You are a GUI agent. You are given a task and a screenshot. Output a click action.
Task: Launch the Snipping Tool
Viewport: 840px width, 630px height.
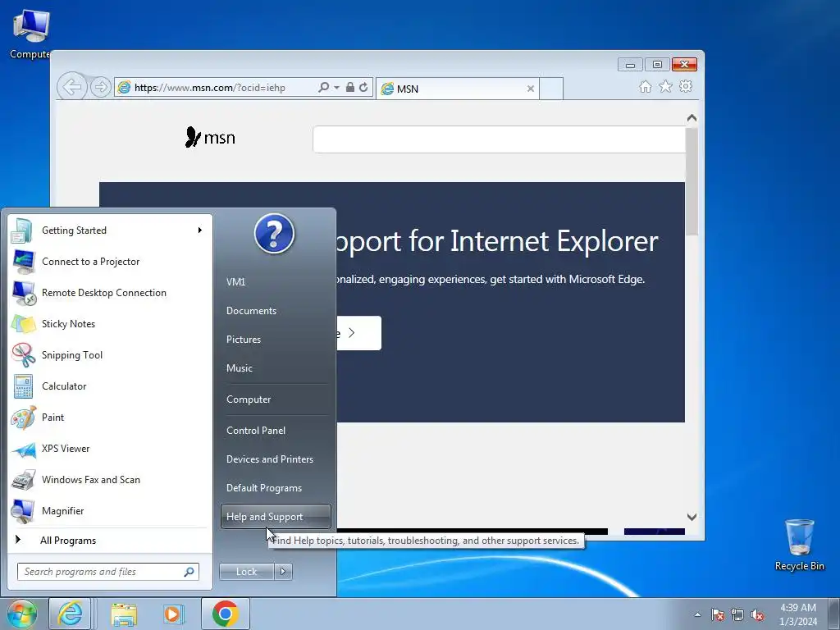[x=110, y=354]
